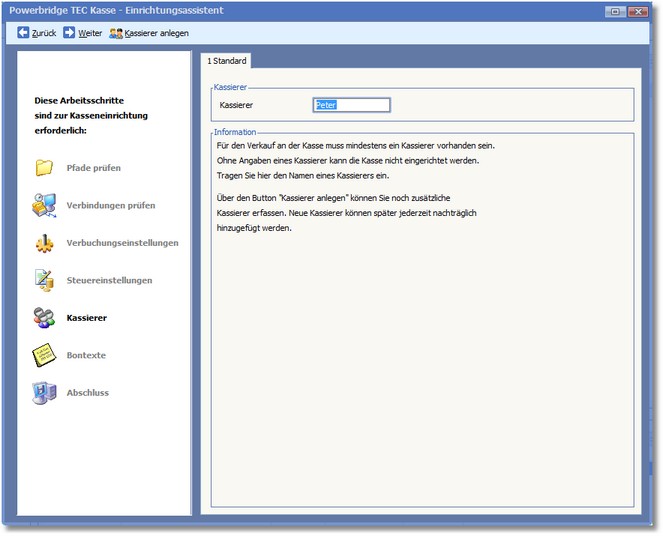Click the Einrichtungsassistent window title bar

(300, 10)
